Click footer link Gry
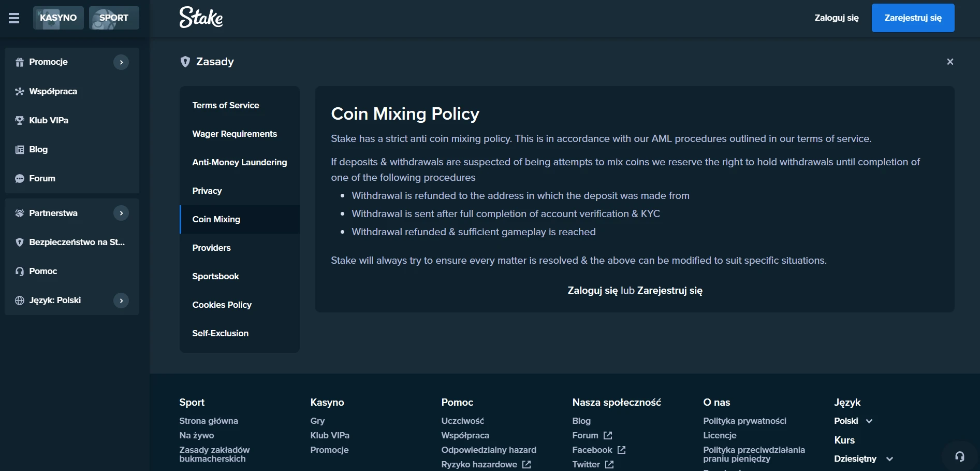This screenshot has height=471, width=980. coord(317,421)
